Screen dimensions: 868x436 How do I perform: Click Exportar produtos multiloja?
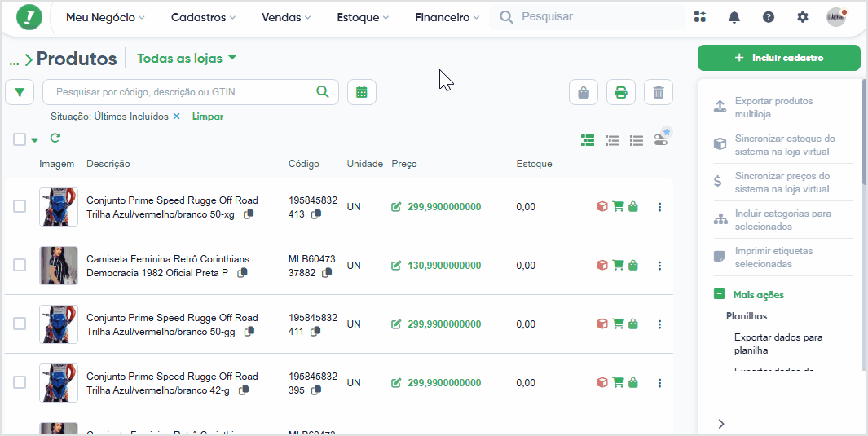[782, 108]
